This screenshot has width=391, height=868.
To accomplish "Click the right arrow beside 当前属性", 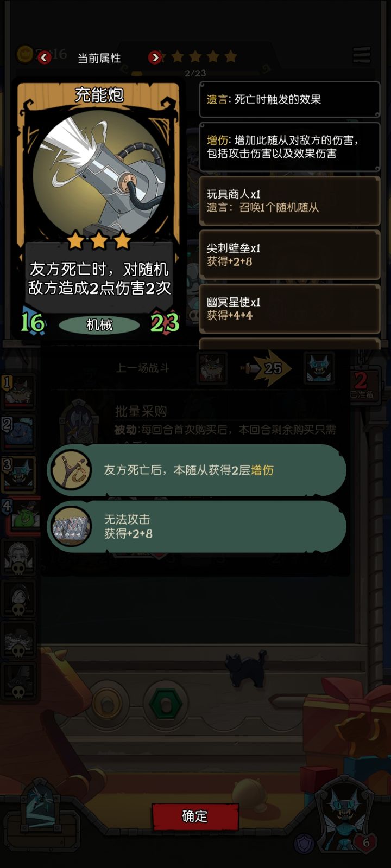I will coord(155,57).
